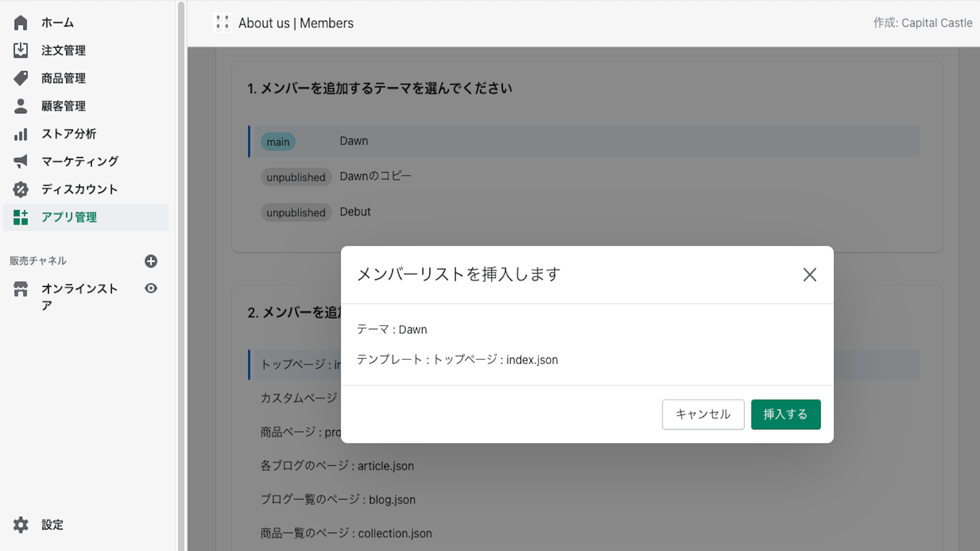Select 各ブログのページ article.json template
Image resolution: width=980 pixels, height=551 pixels.
point(337,466)
